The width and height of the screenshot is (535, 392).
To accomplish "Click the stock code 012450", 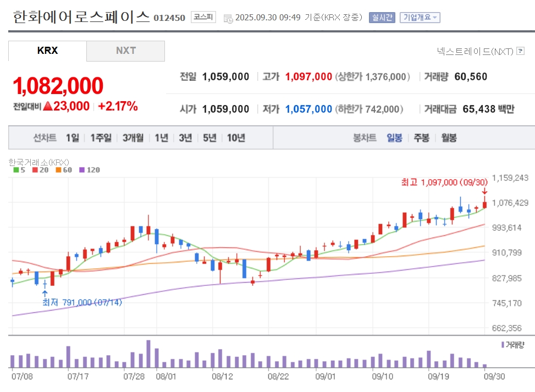I will click(169, 18).
